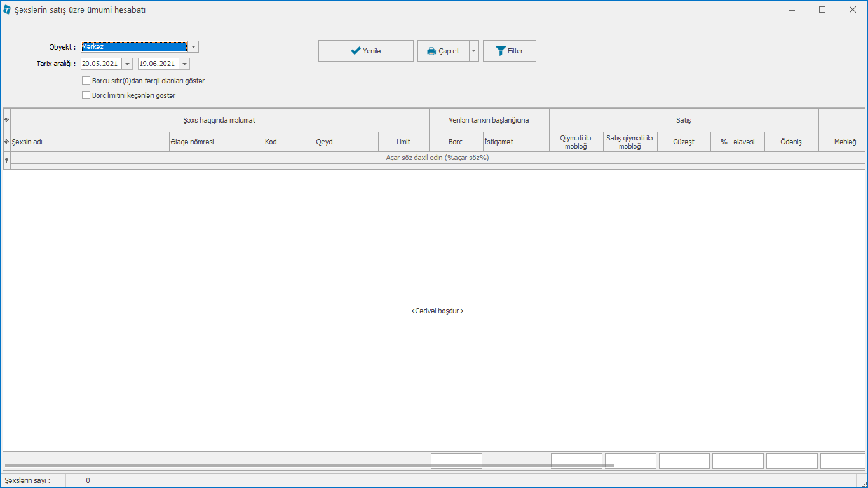Open the start date 20.05.2021 calendar dropdown
This screenshot has width=868, height=488.
(x=127, y=64)
